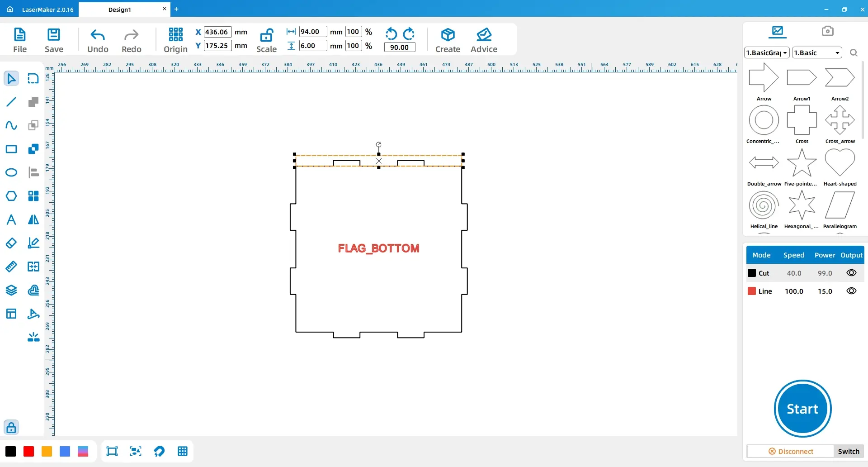Image resolution: width=868 pixels, height=467 pixels.
Task: Close the Design1 tab
Action: coord(165,9)
